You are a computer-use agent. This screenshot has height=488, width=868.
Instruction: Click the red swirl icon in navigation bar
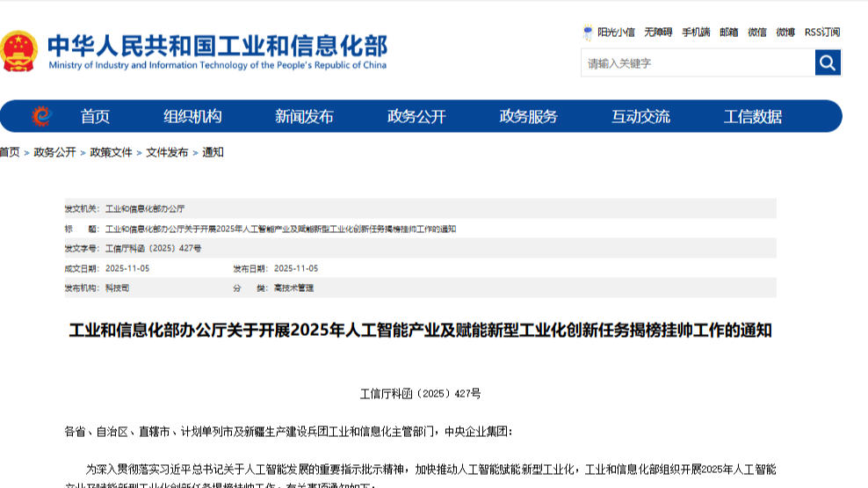(x=41, y=116)
